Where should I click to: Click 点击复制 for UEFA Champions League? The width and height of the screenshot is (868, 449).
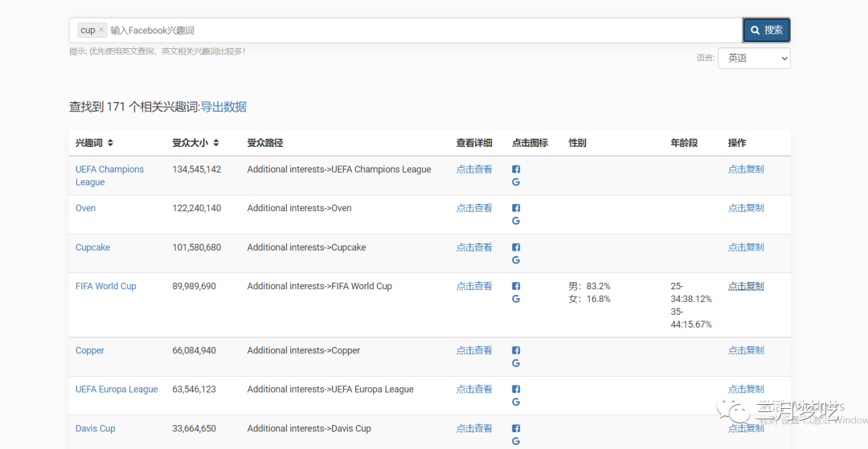[746, 169]
